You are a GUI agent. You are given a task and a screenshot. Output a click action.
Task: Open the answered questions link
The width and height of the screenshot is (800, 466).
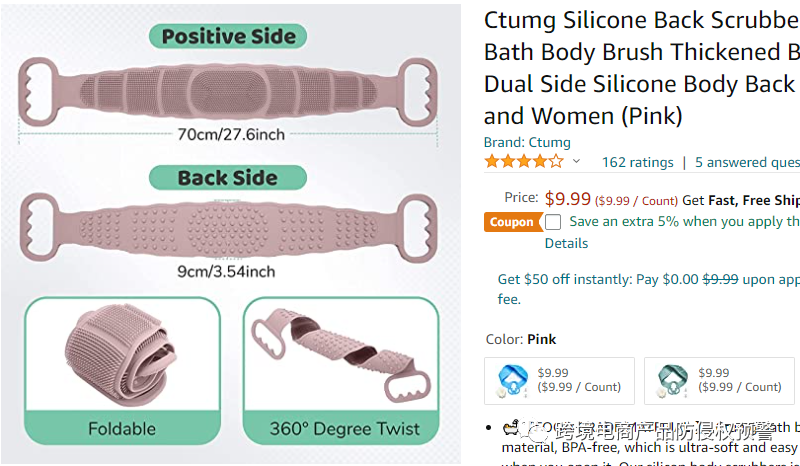click(746, 162)
